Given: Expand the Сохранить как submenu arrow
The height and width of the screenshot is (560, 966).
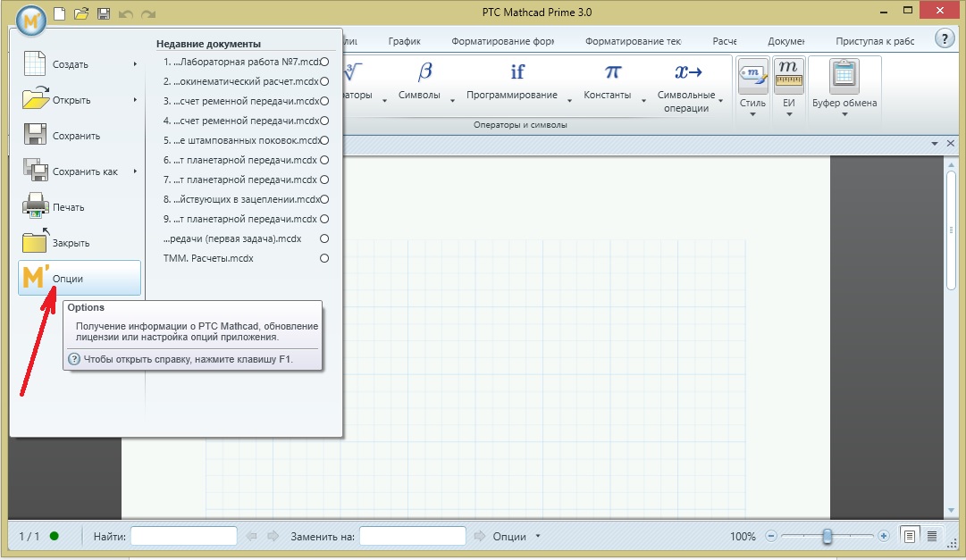Looking at the screenshot, I should [x=135, y=171].
